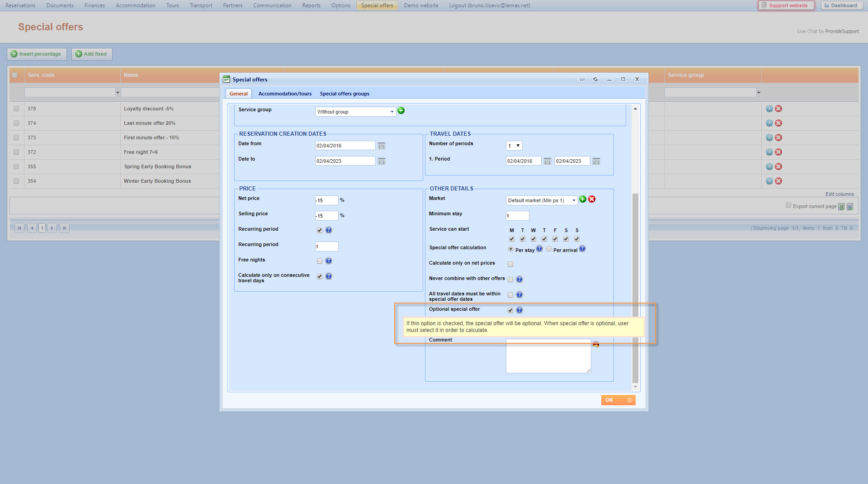Edit Loyalty discount -5% row gear icon
The image size is (868, 484).
coord(769,109)
